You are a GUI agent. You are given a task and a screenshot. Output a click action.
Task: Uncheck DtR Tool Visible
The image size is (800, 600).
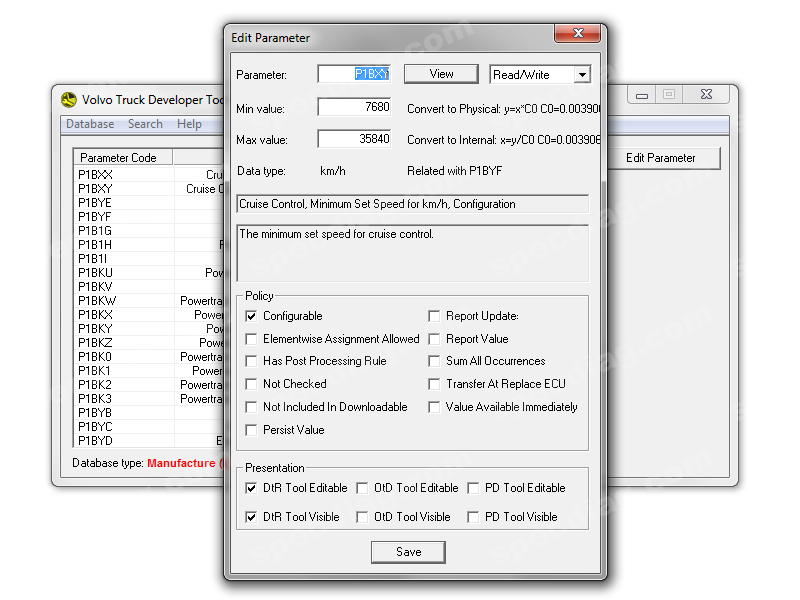[251, 517]
